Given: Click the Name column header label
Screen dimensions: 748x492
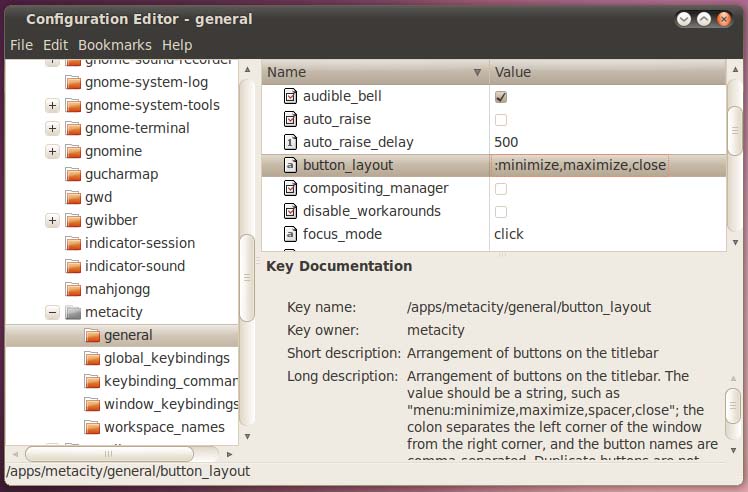Looking at the screenshot, I should coord(286,73).
